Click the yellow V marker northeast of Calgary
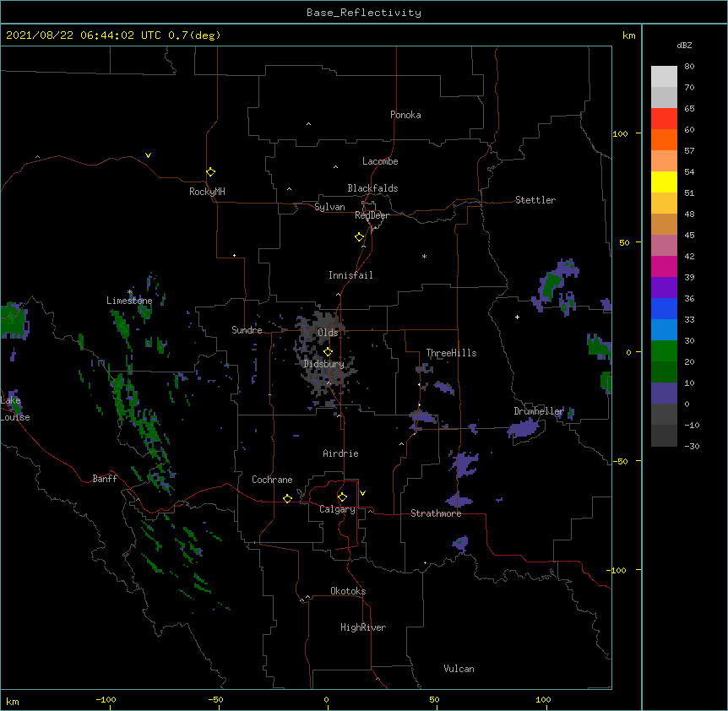This screenshot has height=711, width=728. point(362,493)
